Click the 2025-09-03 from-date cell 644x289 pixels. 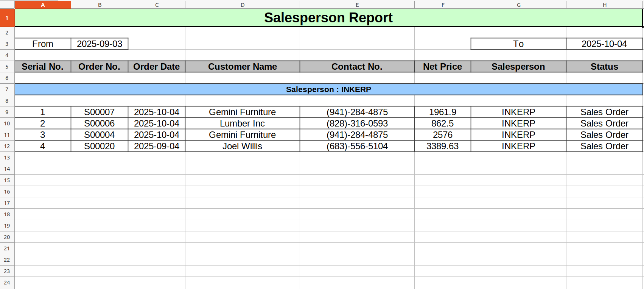tap(100, 44)
